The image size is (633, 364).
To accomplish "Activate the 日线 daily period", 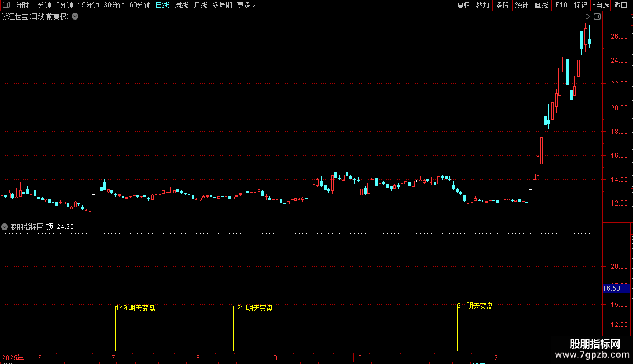I will point(162,5).
